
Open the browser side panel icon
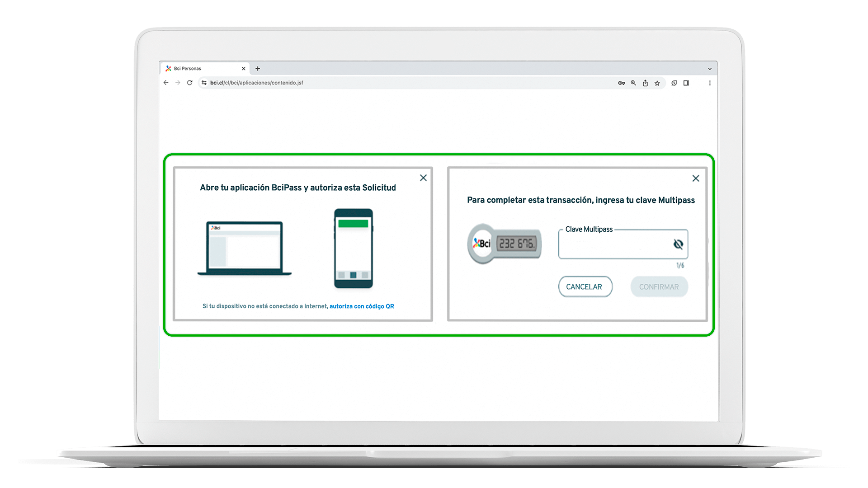coord(686,83)
